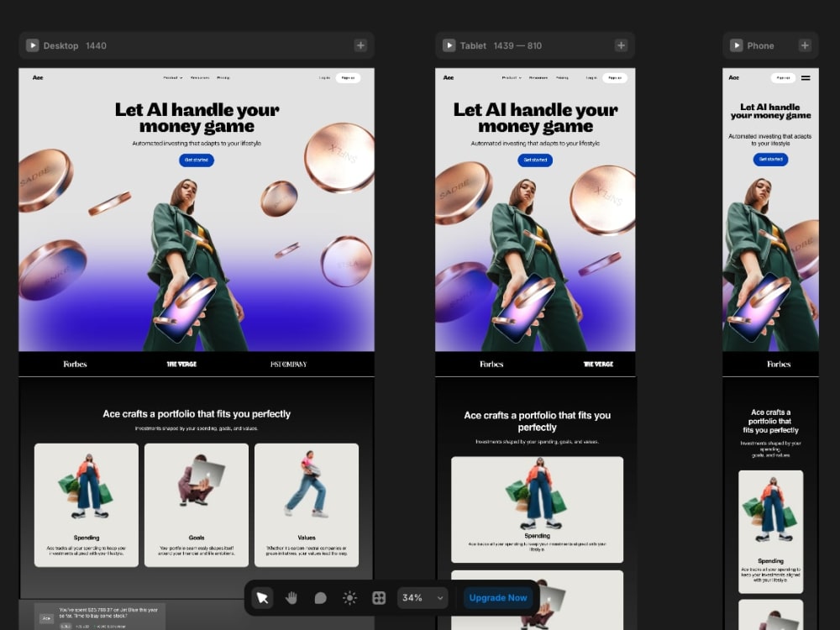This screenshot has height=630, width=840.
Task: Select the hand pan tool
Action: tap(291, 598)
